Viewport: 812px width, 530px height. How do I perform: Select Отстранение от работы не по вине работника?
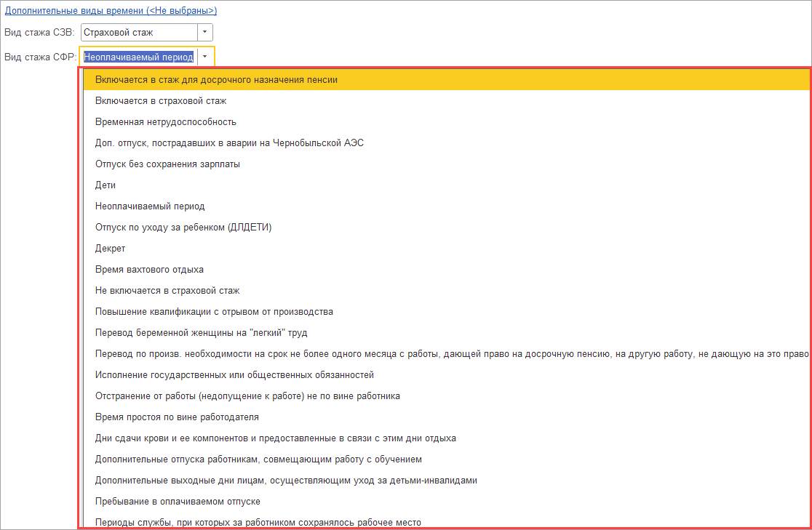(x=447, y=396)
